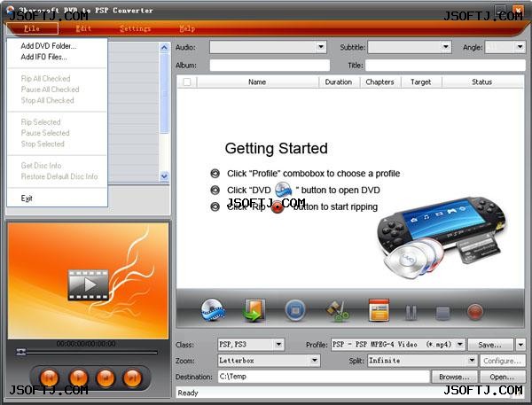Click the blue round snapshot toolbar icon
Viewport: 532px width, 405px height.
295,310
